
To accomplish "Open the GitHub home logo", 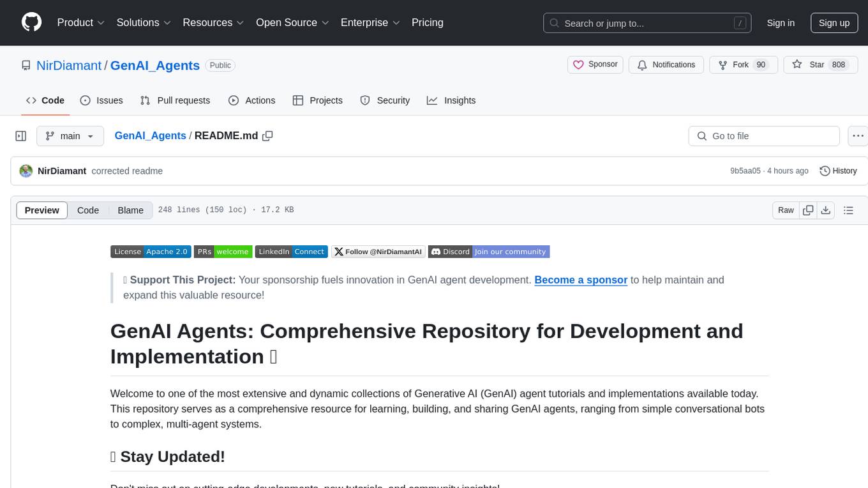I will click(31, 22).
